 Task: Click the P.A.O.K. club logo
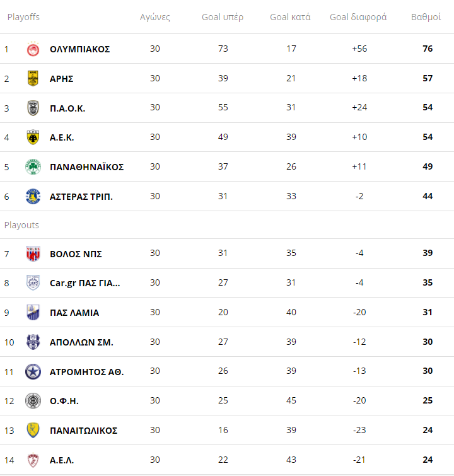click(x=33, y=108)
